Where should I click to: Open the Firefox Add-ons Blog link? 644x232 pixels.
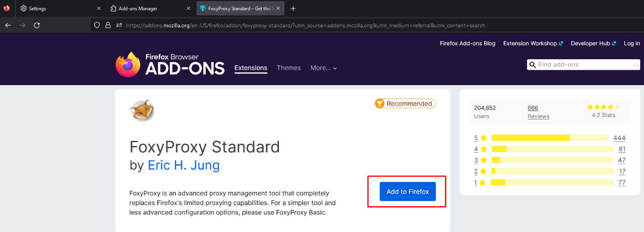(468, 43)
